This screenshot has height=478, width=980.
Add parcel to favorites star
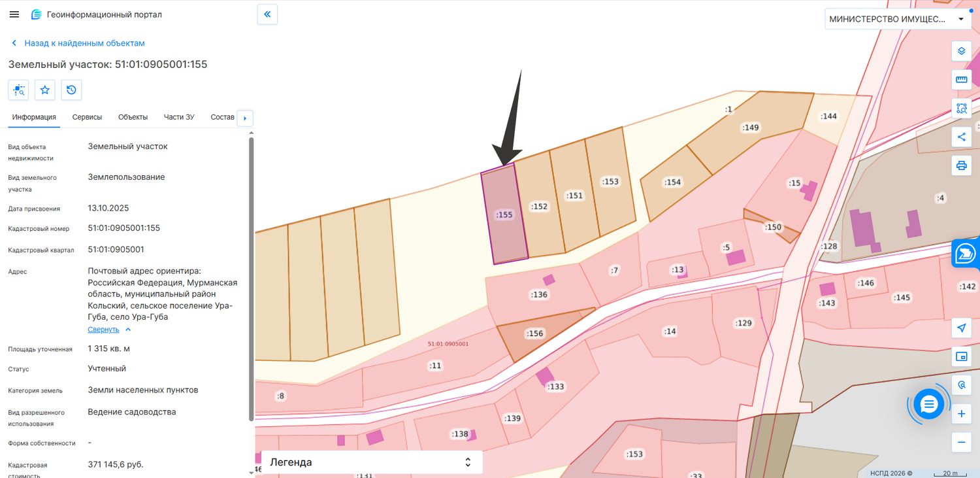pyautogui.click(x=45, y=90)
